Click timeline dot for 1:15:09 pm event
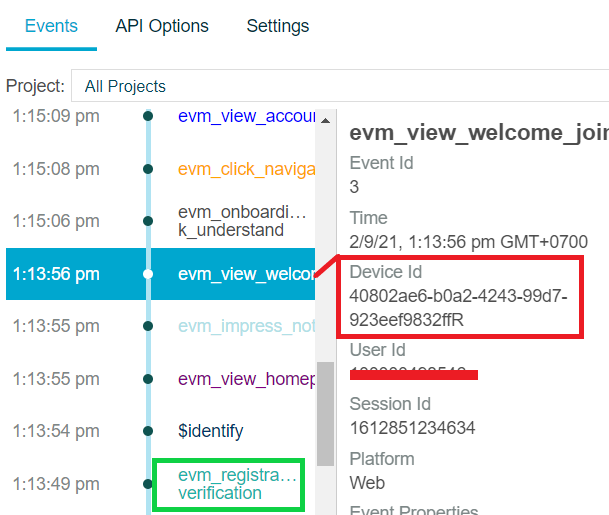Image resolution: width=609 pixels, height=515 pixels. pyautogui.click(x=148, y=116)
